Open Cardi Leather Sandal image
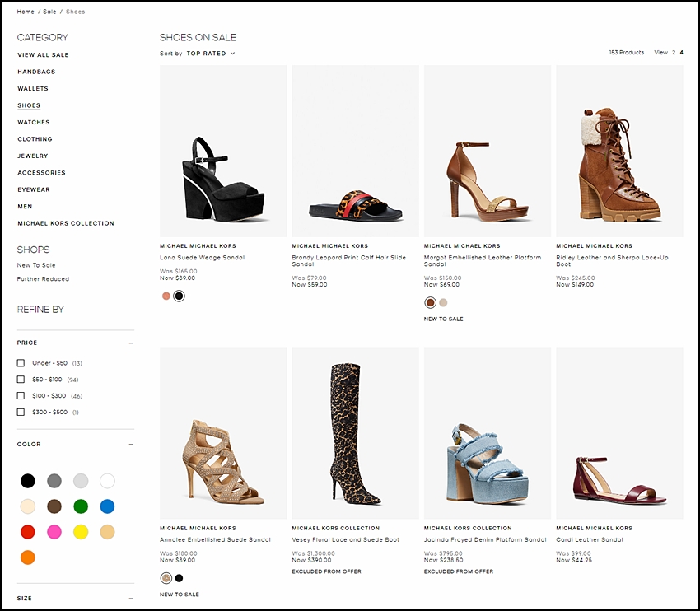 [619, 433]
